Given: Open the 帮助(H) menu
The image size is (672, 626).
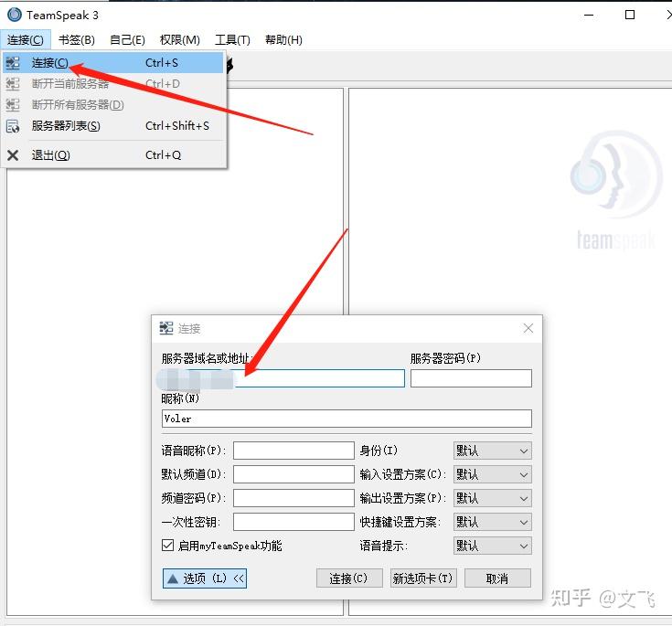Looking at the screenshot, I should tap(283, 40).
